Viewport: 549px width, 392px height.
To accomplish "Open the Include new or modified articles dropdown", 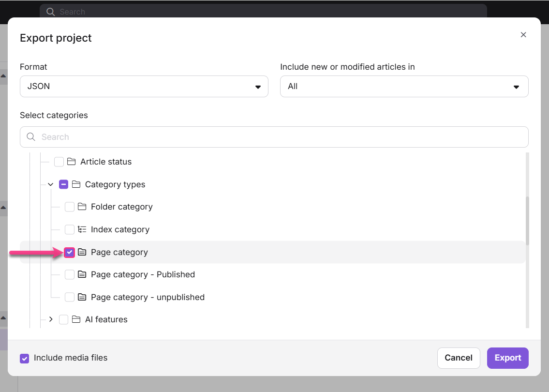I will pyautogui.click(x=404, y=86).
